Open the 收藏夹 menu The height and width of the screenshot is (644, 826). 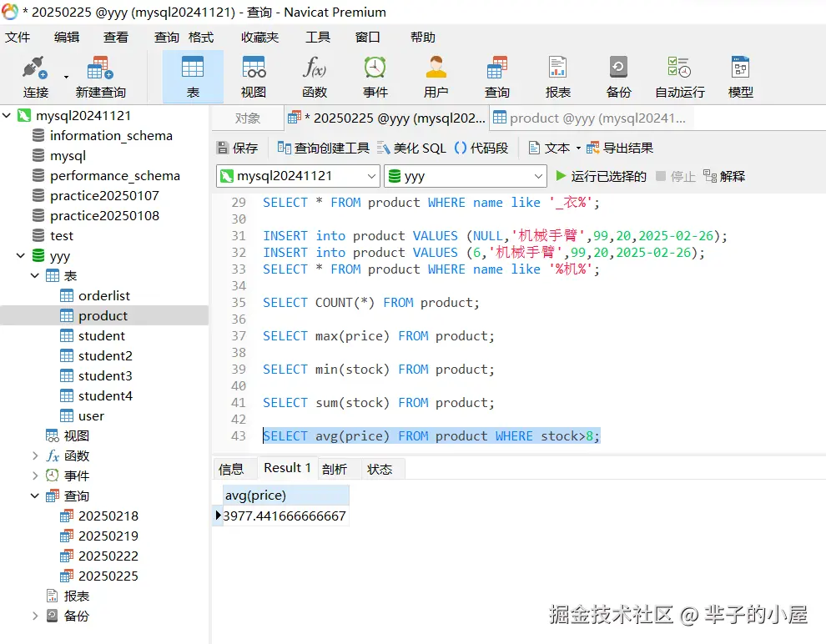259,38
